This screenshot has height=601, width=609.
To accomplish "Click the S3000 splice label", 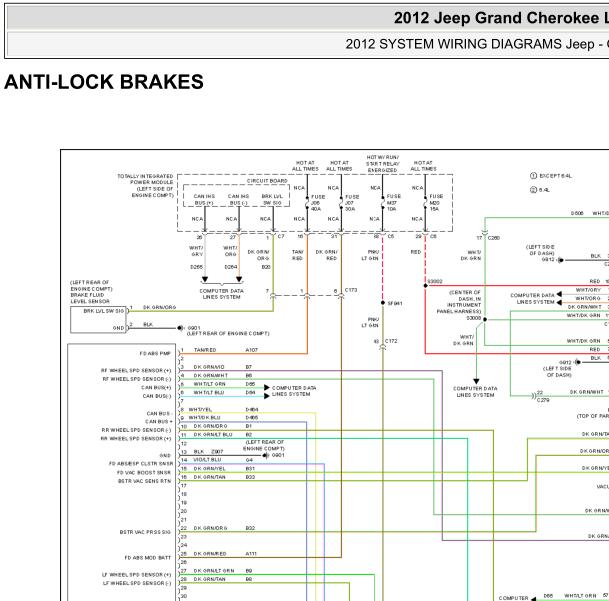I will pos(473,318).
